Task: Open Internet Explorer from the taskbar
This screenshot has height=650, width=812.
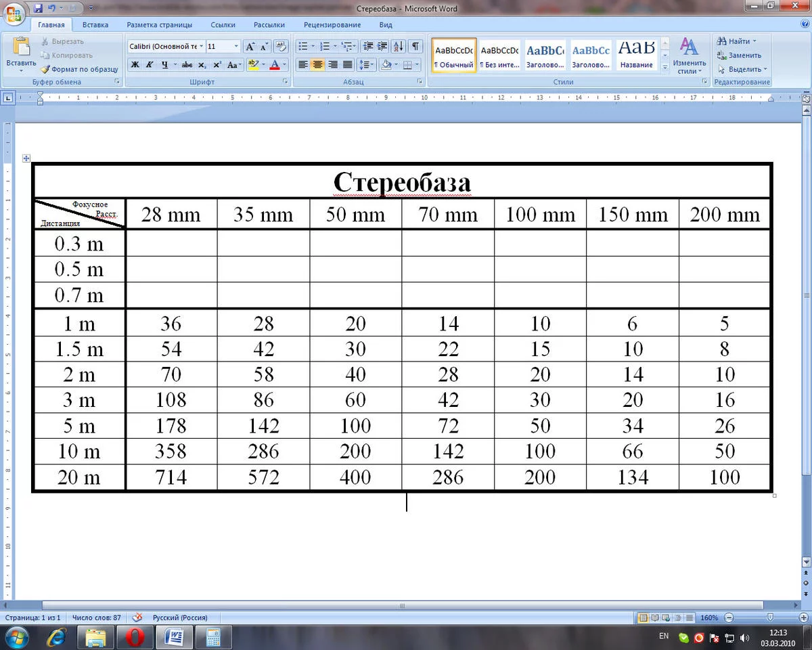Action: click(57, 637)
